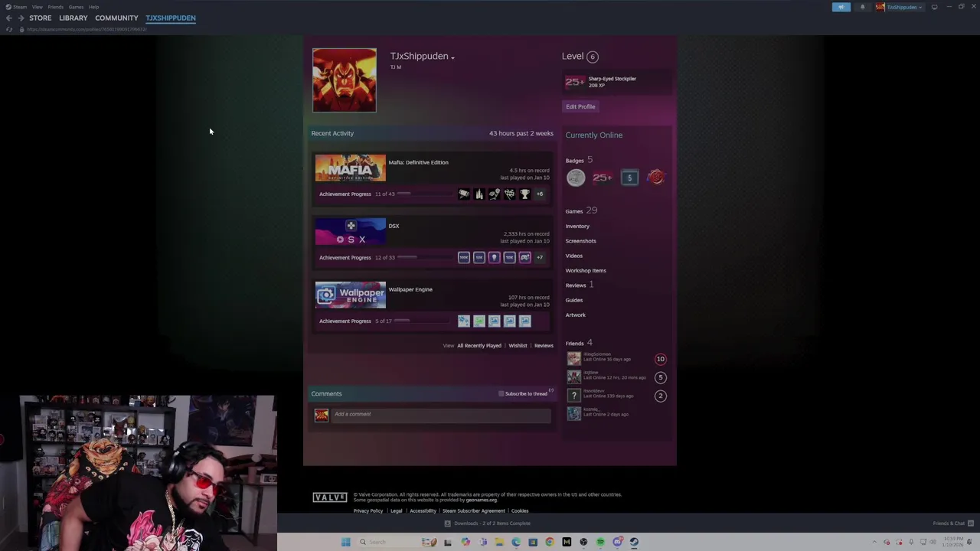This screenshot has height=551, width=980.
Task: Open the Steam Subscriber Agreement link
Action: 473,510
